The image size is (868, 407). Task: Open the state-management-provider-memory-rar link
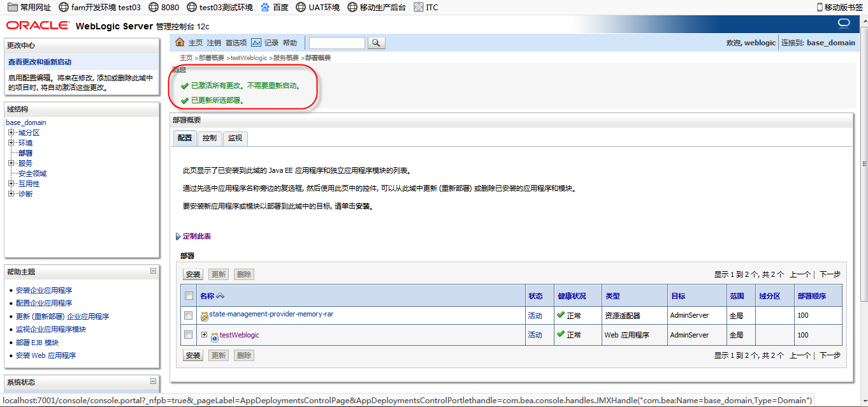(271, 314)
